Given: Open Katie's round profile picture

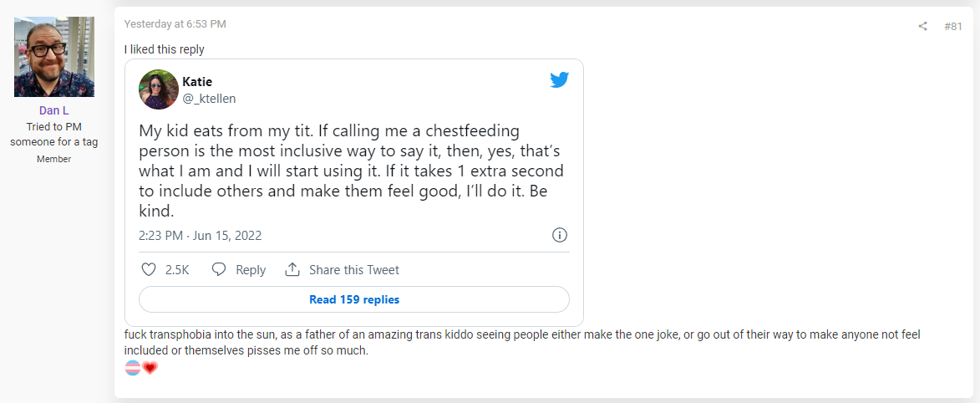Looking at the screenshot, I should (x=159, y=89).
